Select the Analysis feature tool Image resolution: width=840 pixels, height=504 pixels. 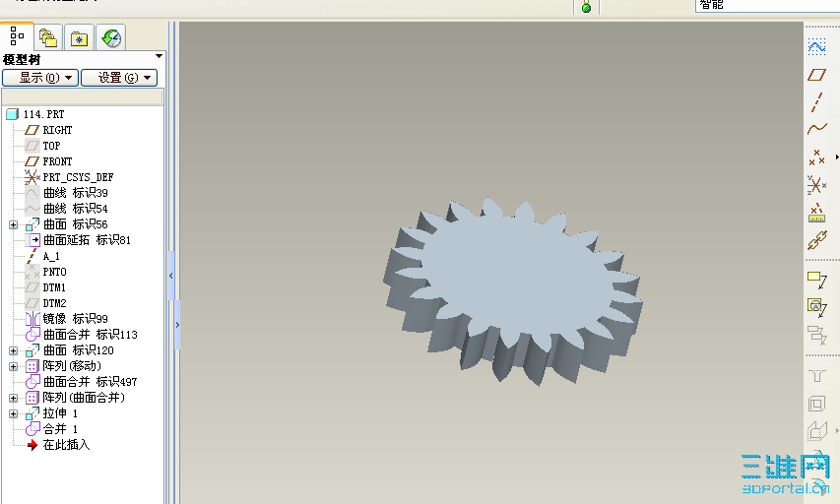point(816,214)
